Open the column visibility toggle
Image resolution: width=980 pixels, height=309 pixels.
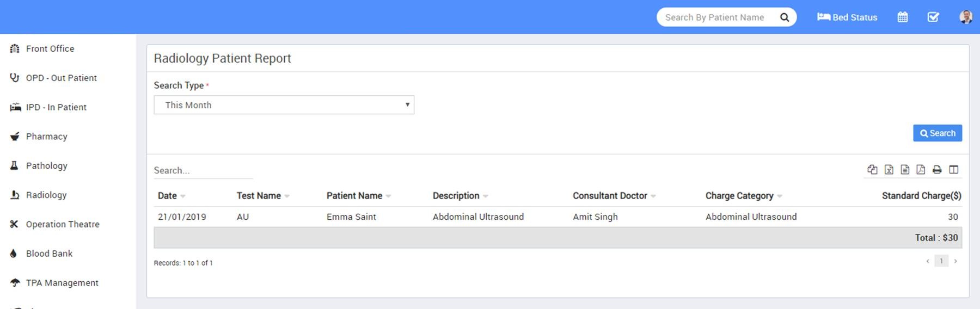tap(953, 170)
